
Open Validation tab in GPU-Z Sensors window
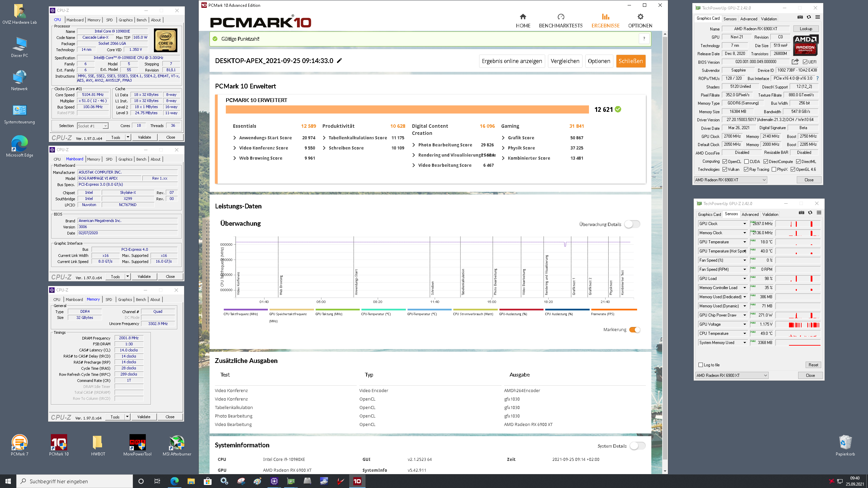coord(770,215)
